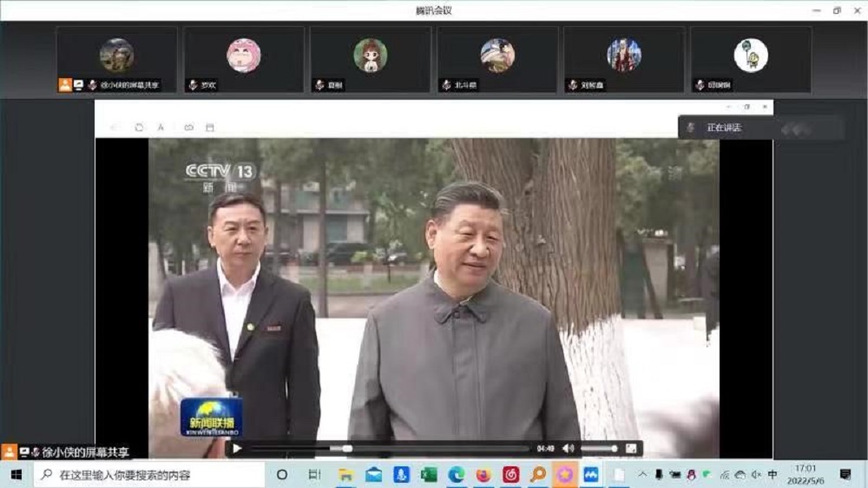Click the link icon in shared window toolbar
Viewport: 868px width, 488px height.
pos(188,128)
